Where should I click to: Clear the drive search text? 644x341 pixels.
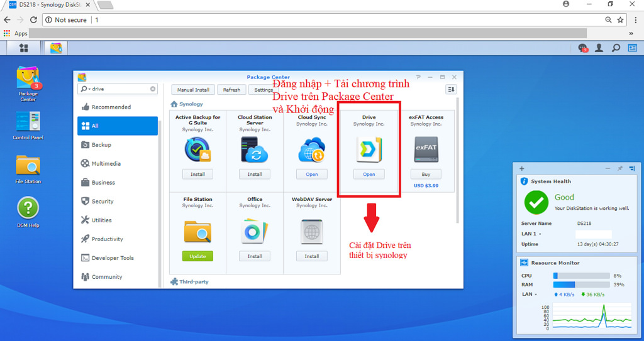point(153,89)
